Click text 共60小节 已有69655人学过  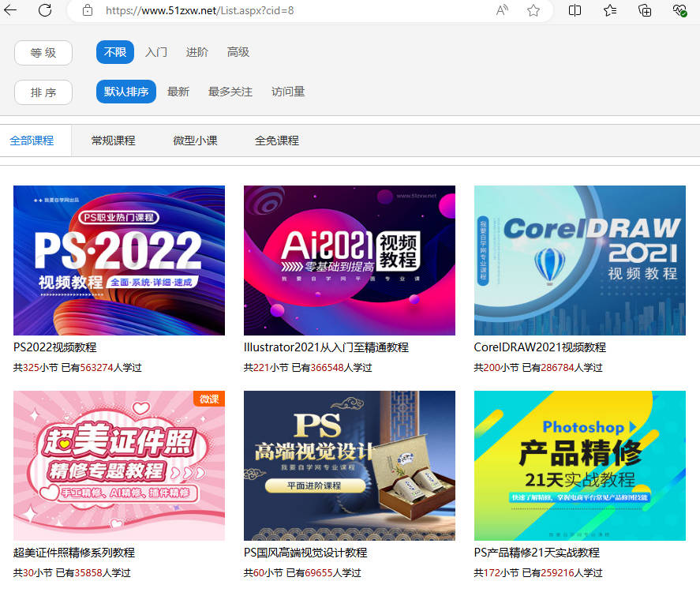pyautogui.click(x=302, y=573)
